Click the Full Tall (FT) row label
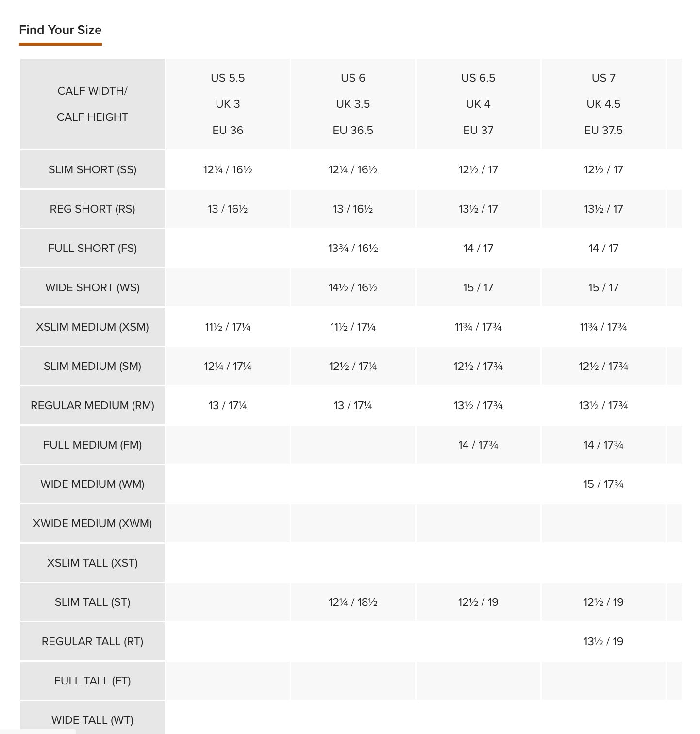Image resolution: width=700 pixels, height=734 pixels. point(92,681)
